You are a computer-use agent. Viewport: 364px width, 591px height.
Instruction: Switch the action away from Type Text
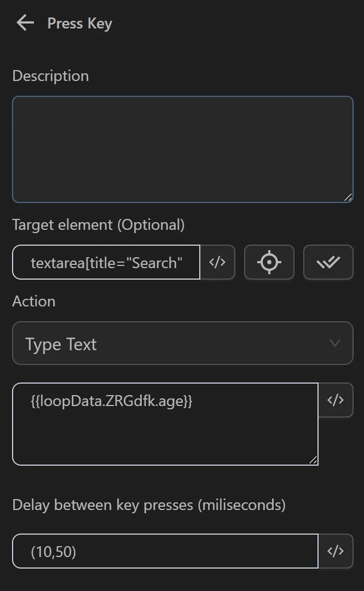[182, 343]
